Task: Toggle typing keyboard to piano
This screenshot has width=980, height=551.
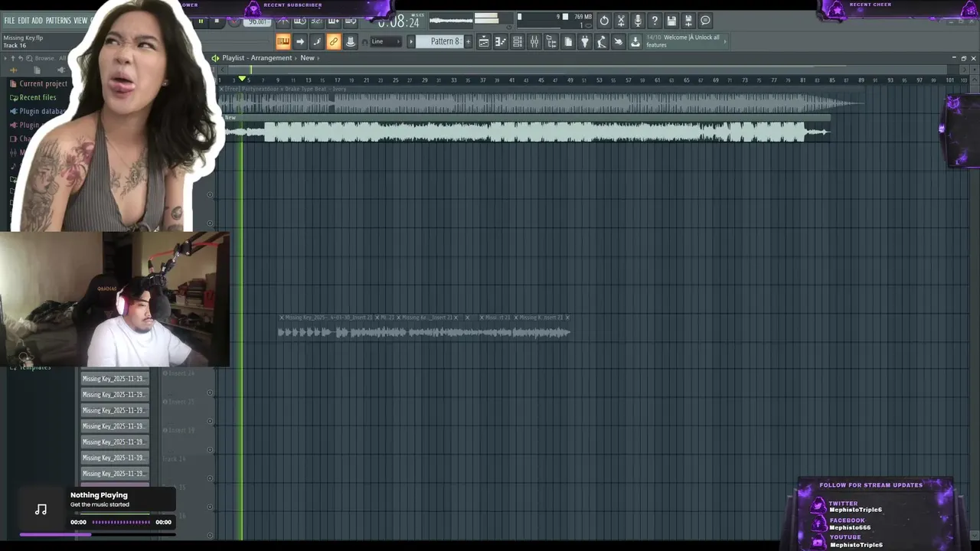Action: pyautogui.click(x=283, y=41)
